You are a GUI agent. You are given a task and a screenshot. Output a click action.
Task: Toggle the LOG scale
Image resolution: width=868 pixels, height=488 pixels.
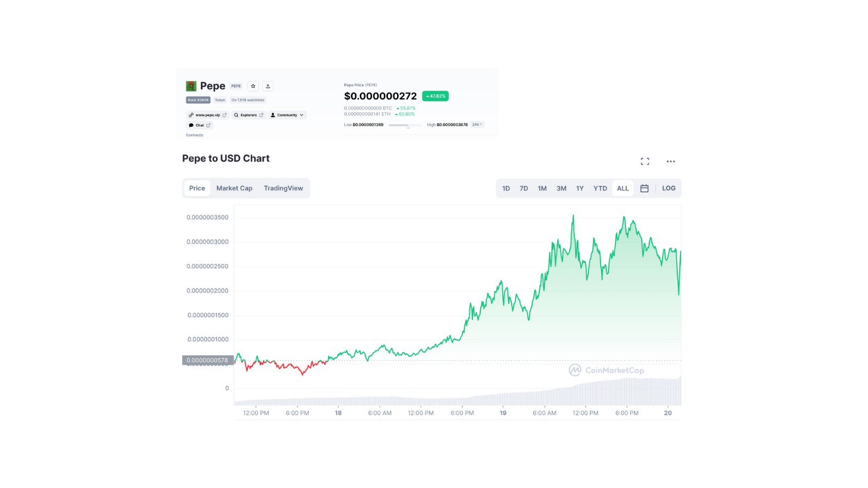668,188
